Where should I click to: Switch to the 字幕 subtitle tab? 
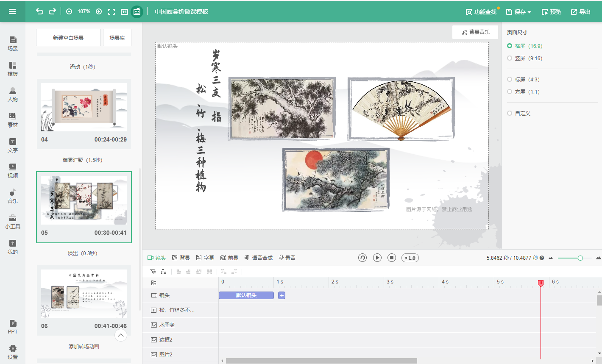click(205, 258)
